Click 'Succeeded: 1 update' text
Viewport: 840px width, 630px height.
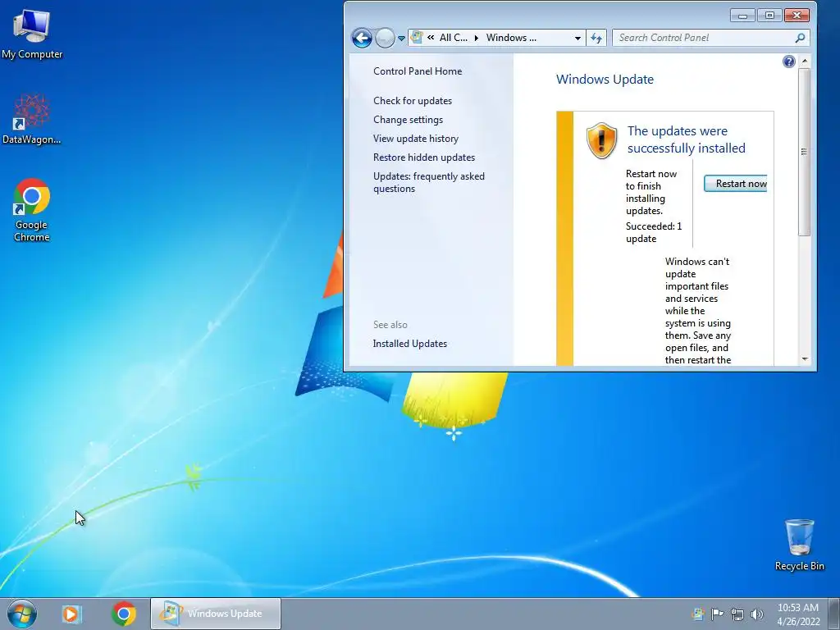[654, 232]
